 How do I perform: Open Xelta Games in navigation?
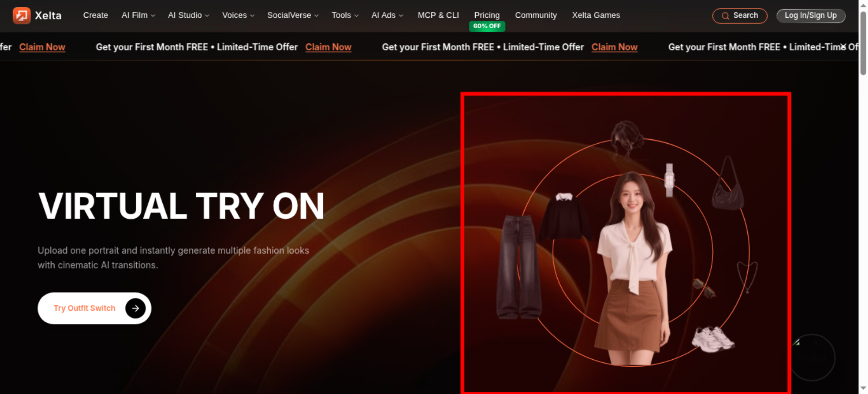596,15
